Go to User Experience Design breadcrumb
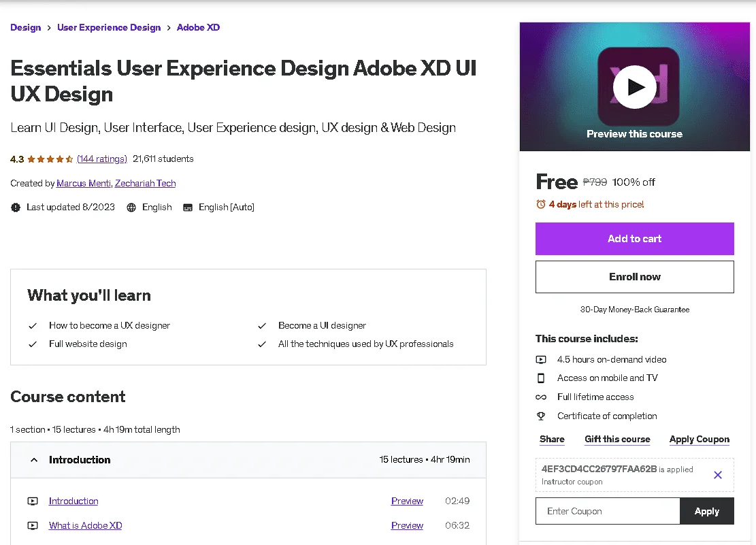756x545 pixels. pyautogui.click(x=109, y=27)
